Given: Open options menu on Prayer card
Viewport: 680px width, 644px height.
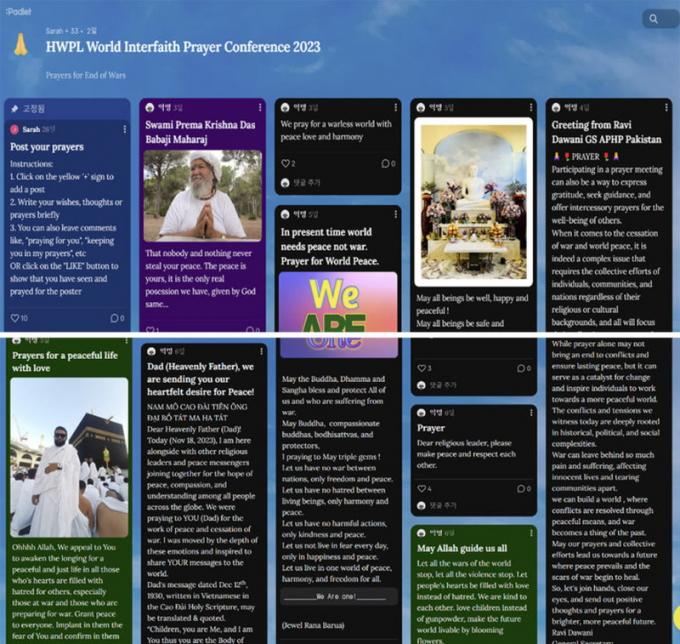Looking at the screenshot, I should (531, 412).
